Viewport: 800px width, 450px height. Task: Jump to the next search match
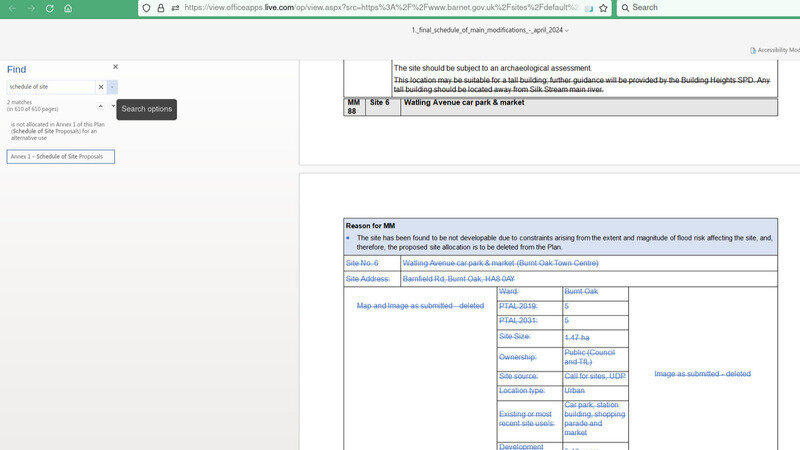(x=113, y=105)
